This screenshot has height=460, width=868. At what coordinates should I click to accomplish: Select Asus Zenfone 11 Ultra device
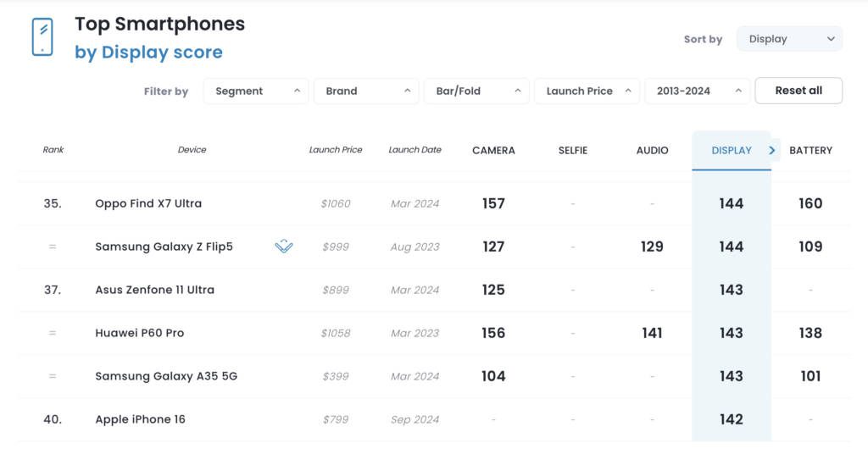pos(154,290)
